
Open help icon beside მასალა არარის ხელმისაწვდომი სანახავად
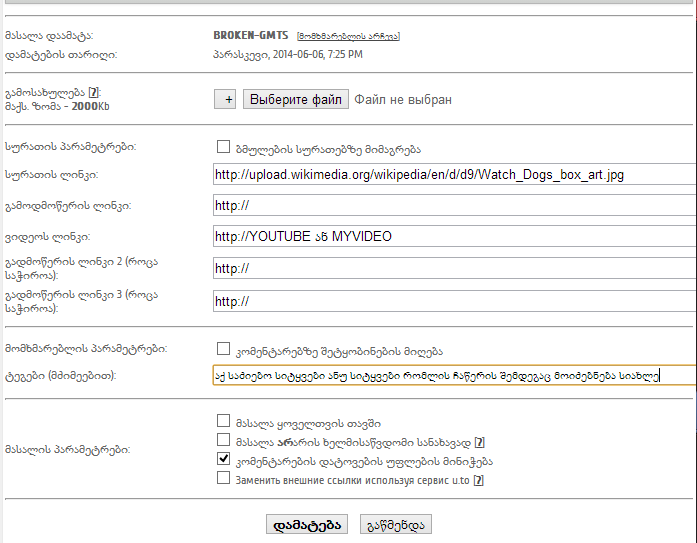[x=480, y=441]
